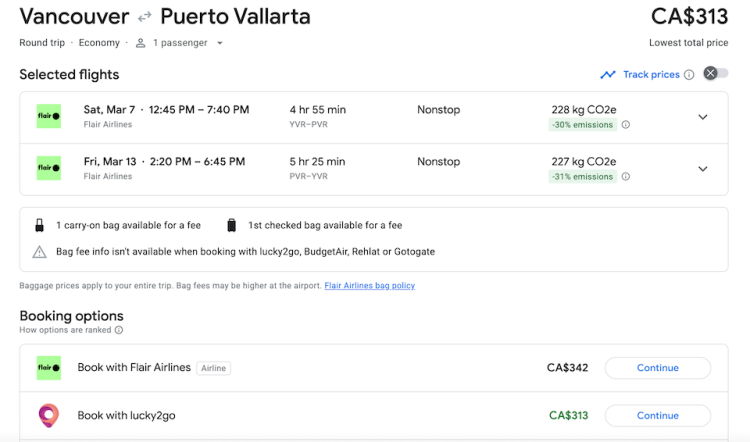
Task: Expand the Sat, Mar 7 flight details
Action: pyautogui.click(x=703, y=117)
